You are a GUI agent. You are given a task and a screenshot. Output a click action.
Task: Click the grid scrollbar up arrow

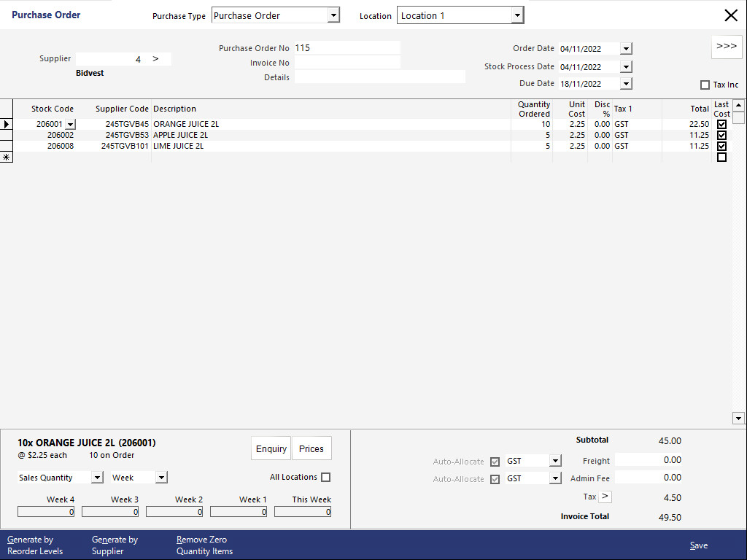tap(738, 104)
